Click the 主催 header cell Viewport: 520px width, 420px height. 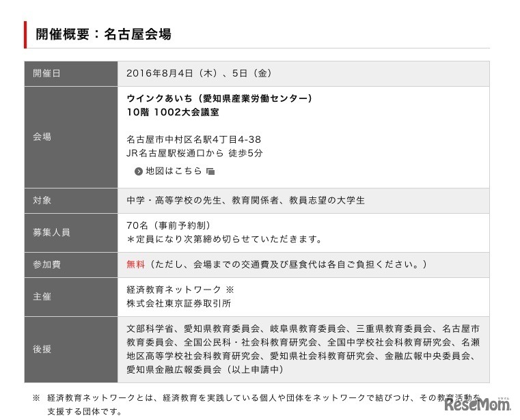coord(71,297)
